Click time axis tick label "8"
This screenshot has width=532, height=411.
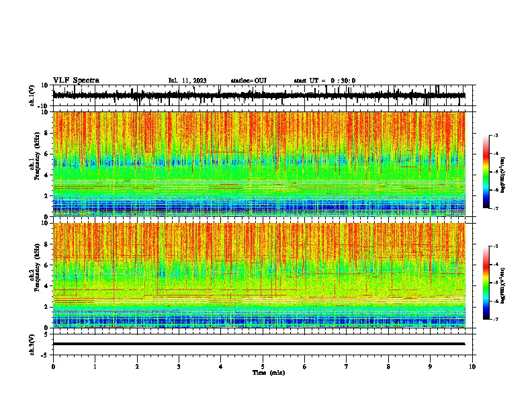(x=388, y=367)
